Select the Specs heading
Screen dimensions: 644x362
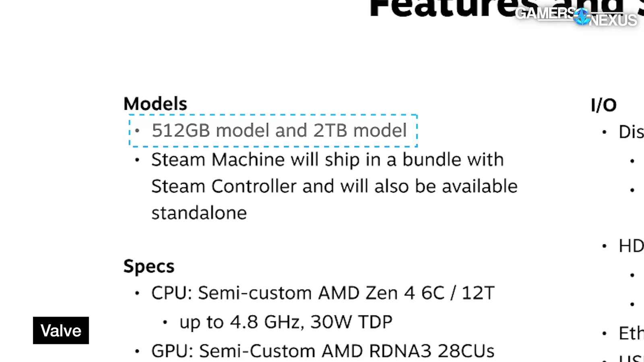click(x=149, y=266)
